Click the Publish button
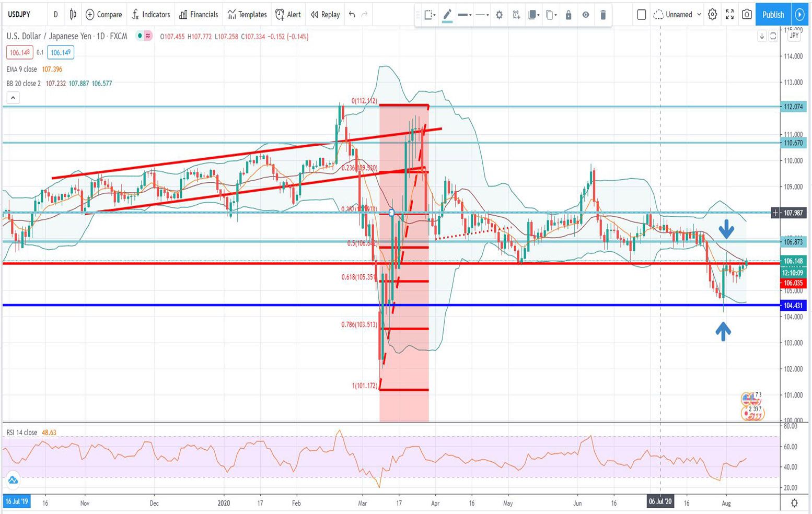The height and width of the screenshot is (514, 812). click(x=773, y=15)
